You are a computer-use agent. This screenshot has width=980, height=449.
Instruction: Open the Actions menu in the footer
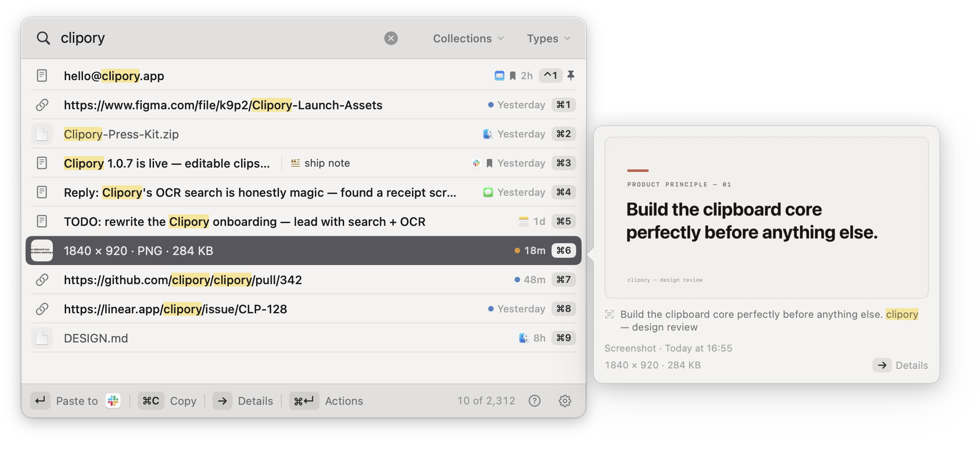(326, 401)
